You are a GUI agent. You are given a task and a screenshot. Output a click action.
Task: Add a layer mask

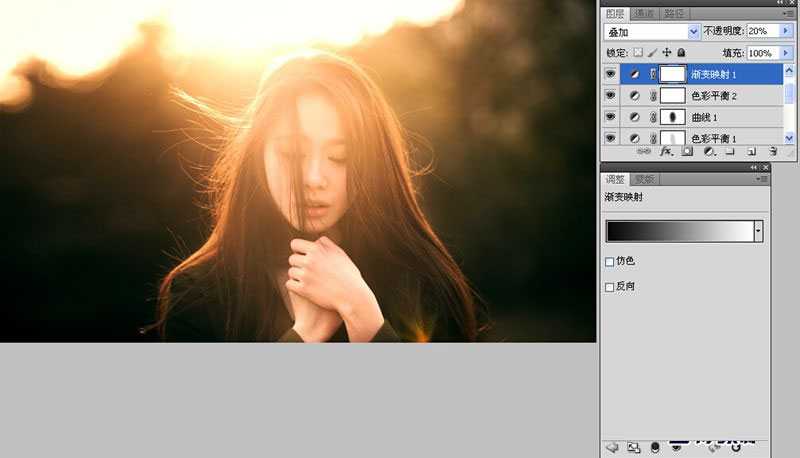pos(687,152)
